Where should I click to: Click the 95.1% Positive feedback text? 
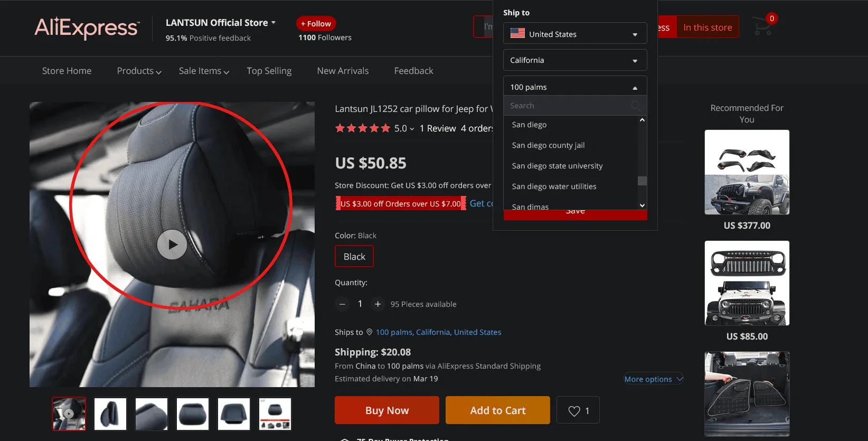point(208,38)
